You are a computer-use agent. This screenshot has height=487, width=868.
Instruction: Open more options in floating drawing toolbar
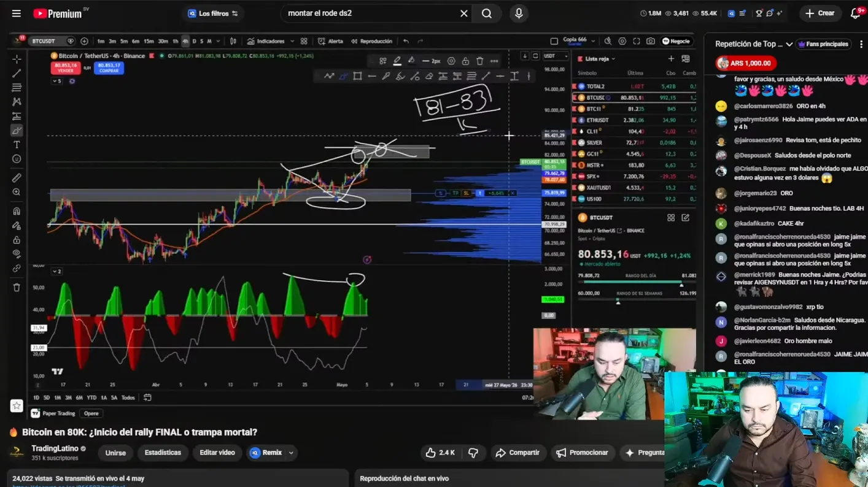click(x=494, y=61)
